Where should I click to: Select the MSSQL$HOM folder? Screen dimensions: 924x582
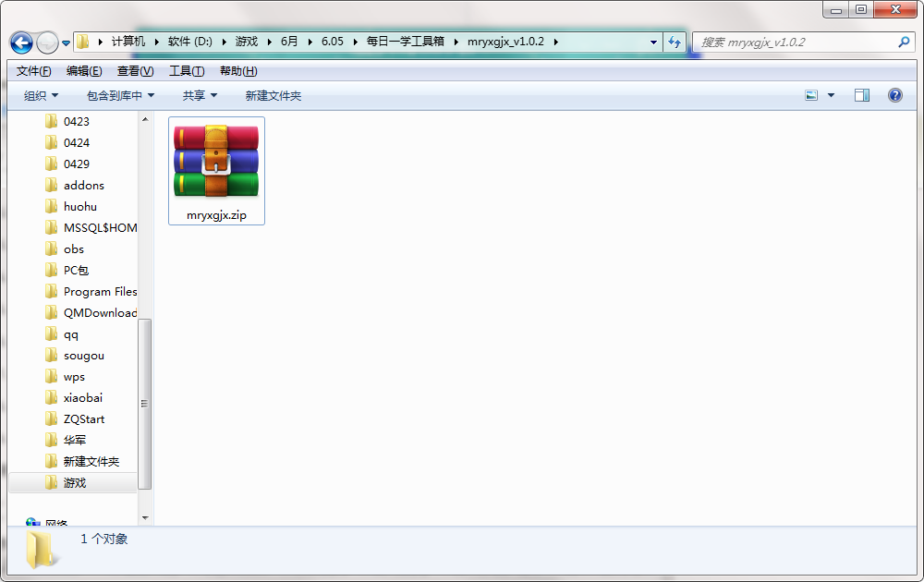[100, 227]
